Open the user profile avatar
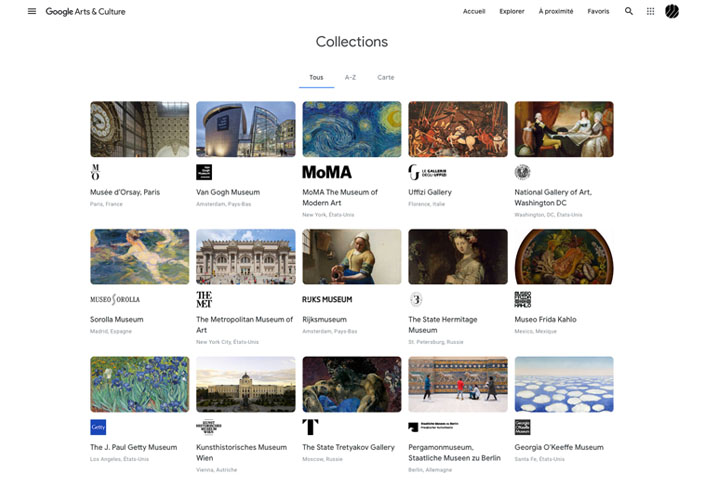 click(672, 11)
